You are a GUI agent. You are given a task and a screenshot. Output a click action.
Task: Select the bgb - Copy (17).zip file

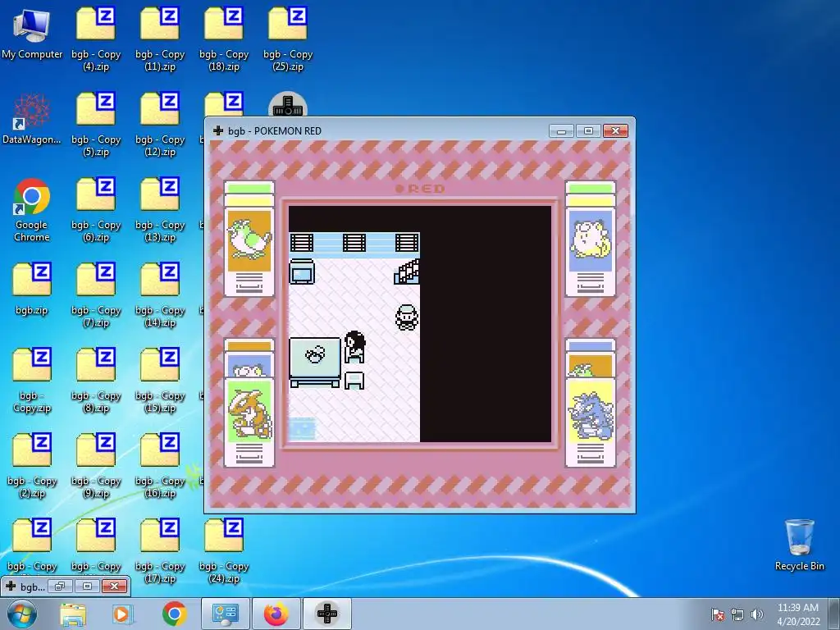point(160,550)
